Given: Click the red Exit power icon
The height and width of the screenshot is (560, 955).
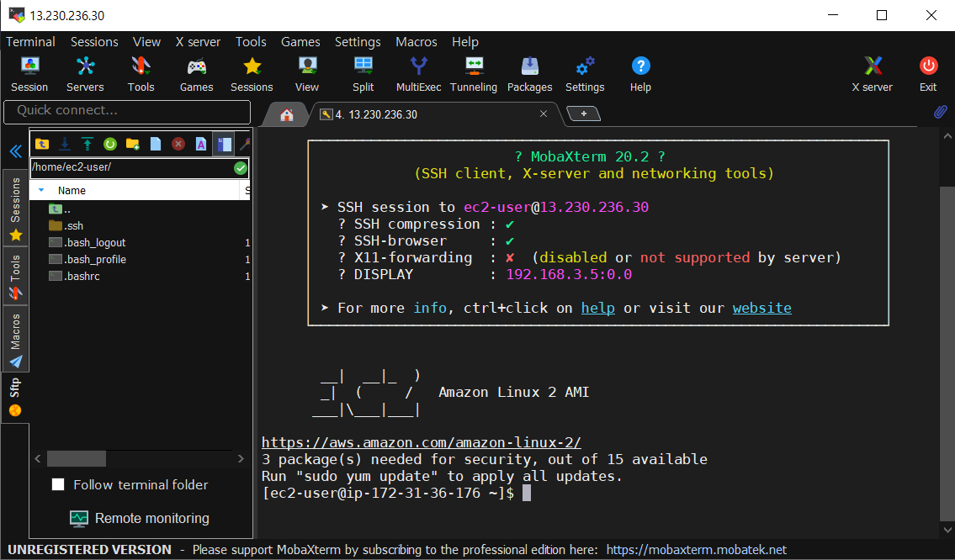Looking at the screenshot, I should tap(928, 74).
